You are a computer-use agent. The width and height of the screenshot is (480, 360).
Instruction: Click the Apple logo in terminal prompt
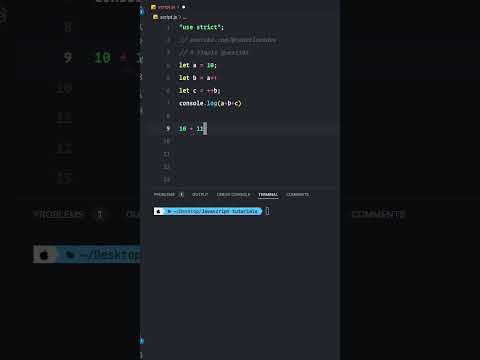(159, 211)
